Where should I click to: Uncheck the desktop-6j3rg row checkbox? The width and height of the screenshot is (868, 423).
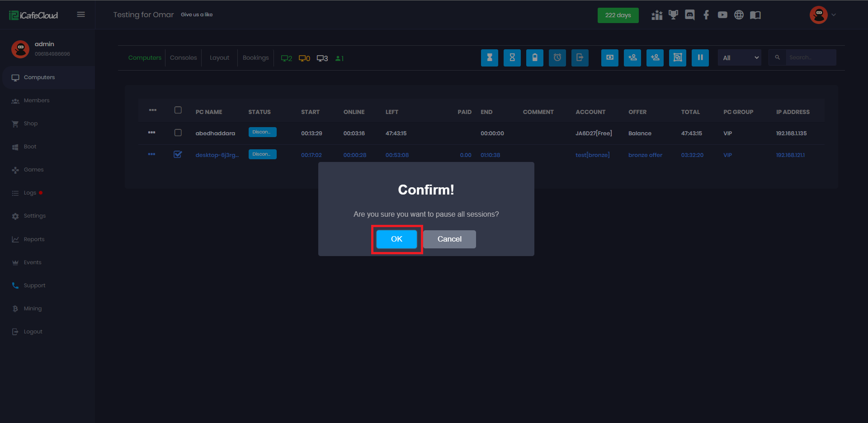click(x=178, y=155)
